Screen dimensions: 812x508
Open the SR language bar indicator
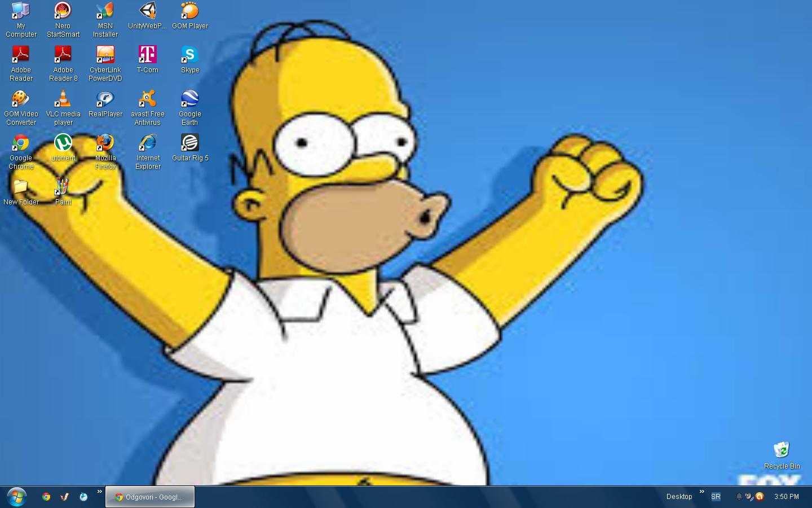[716, 497]
